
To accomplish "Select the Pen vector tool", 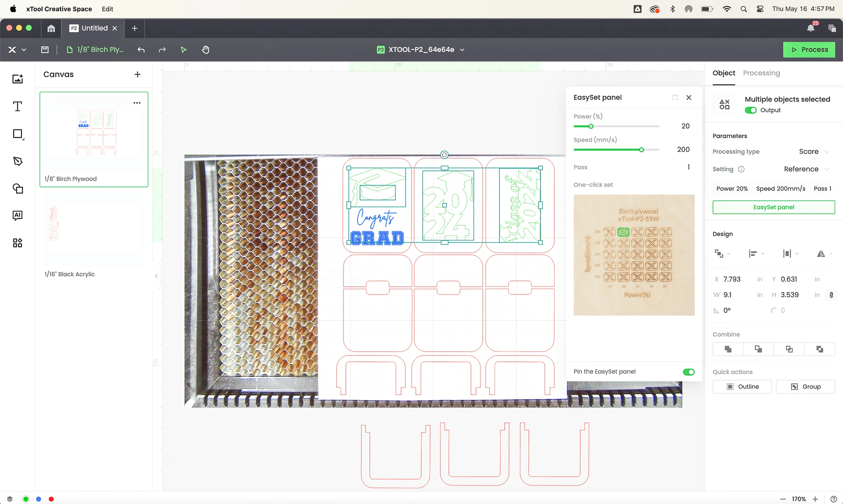I will [18, 161].
